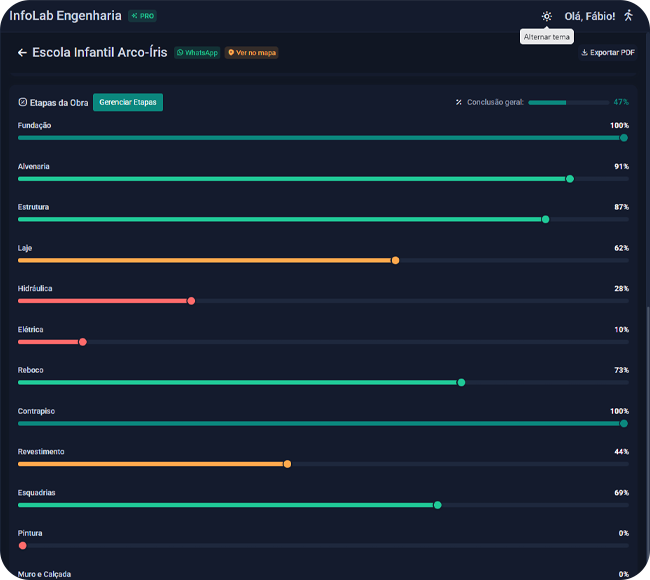650x580 pixels.
Task: Click Revestimento orange slider handle
Action: (287, 464)
